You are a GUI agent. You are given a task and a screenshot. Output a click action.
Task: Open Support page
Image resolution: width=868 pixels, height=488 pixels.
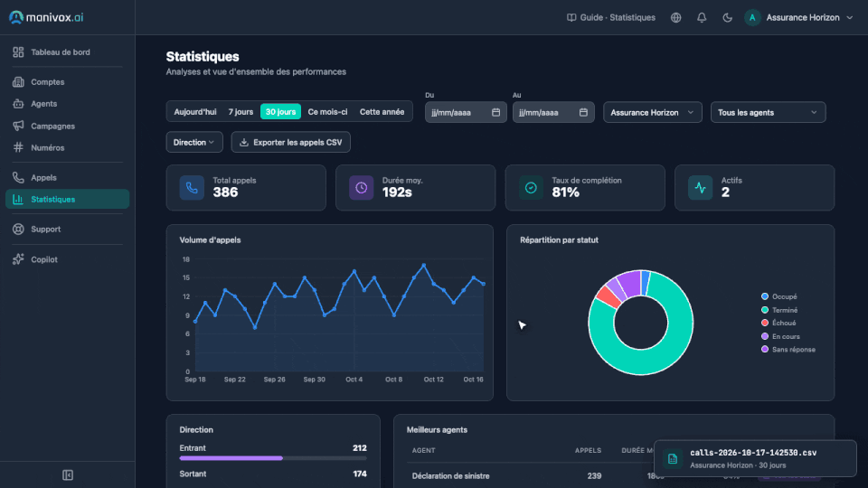click(67, 229)
